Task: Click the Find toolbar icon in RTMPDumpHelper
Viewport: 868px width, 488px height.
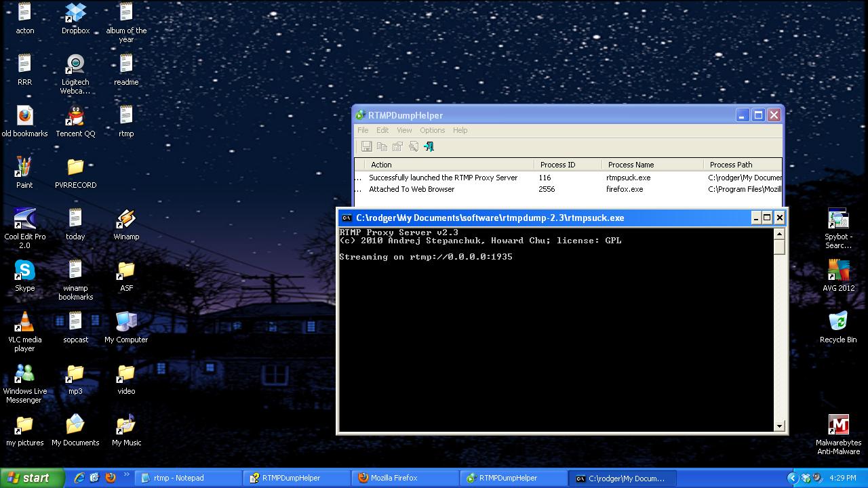Action: point(413,146)
